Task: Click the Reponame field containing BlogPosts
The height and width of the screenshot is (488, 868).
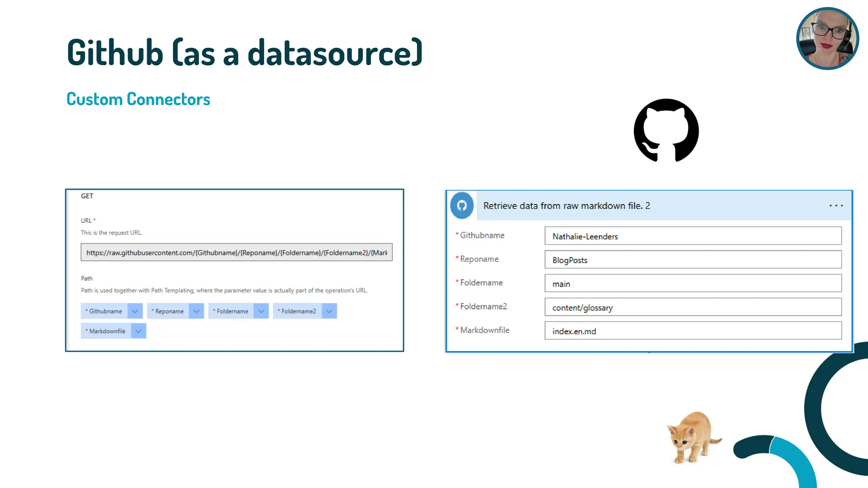Action: tap(693, 260)
